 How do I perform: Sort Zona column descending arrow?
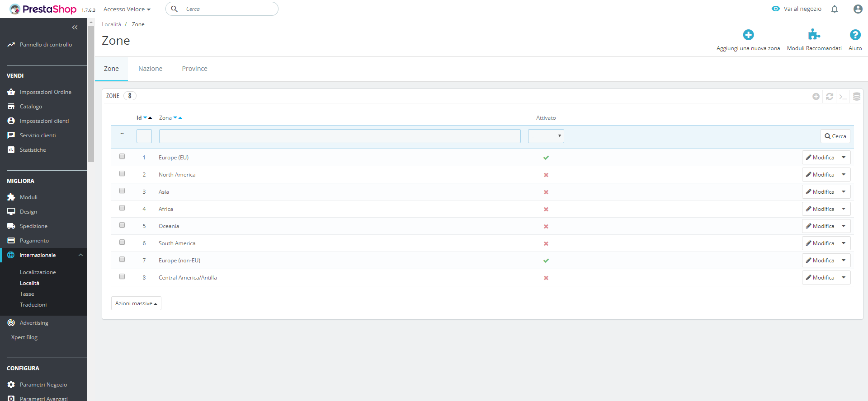pos(175,118)
